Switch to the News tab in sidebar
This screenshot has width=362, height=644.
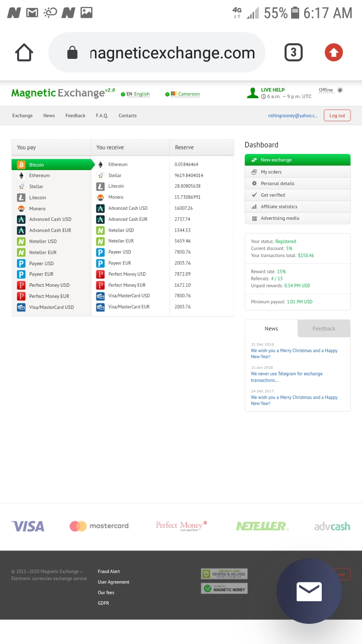pyautogui.click(x=271, y=329)
